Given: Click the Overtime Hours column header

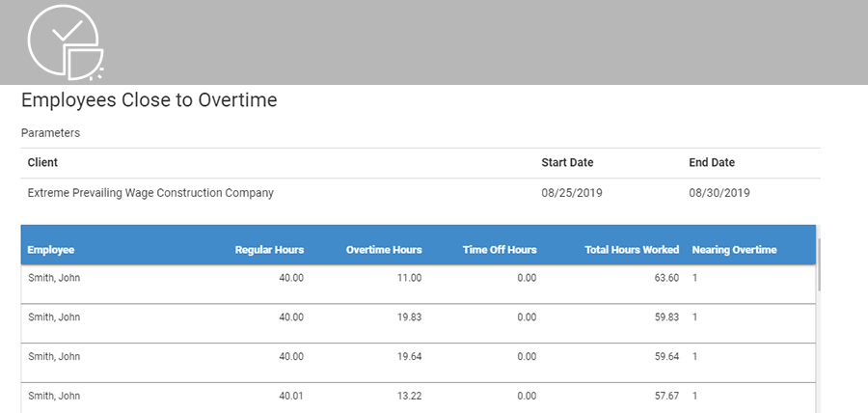Looking at the screenshot, I should pos(384,250).
